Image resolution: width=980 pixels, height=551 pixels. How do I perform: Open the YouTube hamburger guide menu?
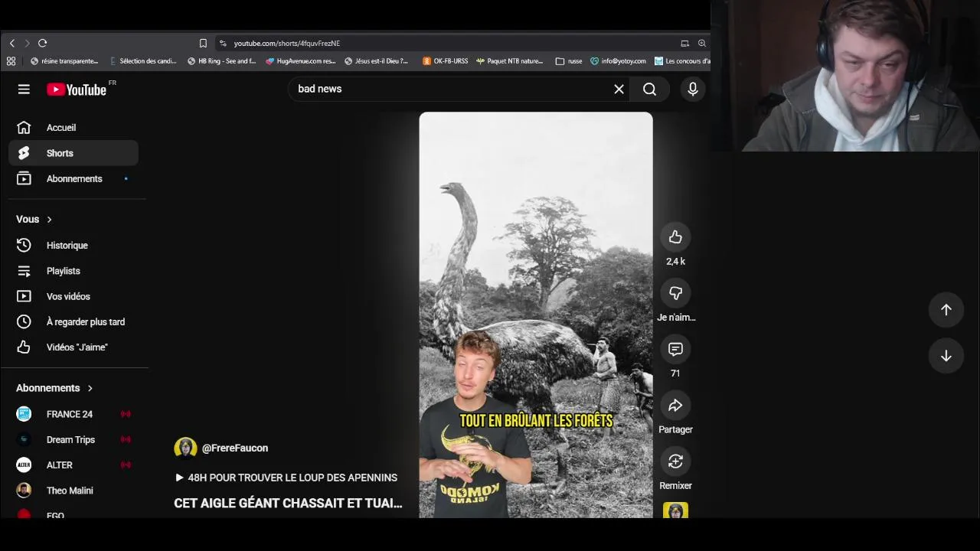pos(24,90)
